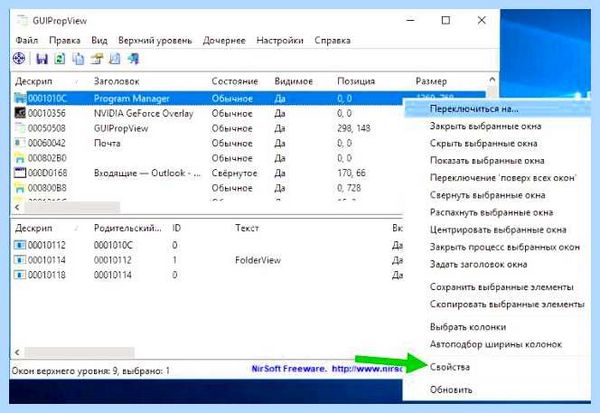Click the properties toolbar icon
Image resolution: width=600 pixels, height=413 pixels.
[97, 59]
